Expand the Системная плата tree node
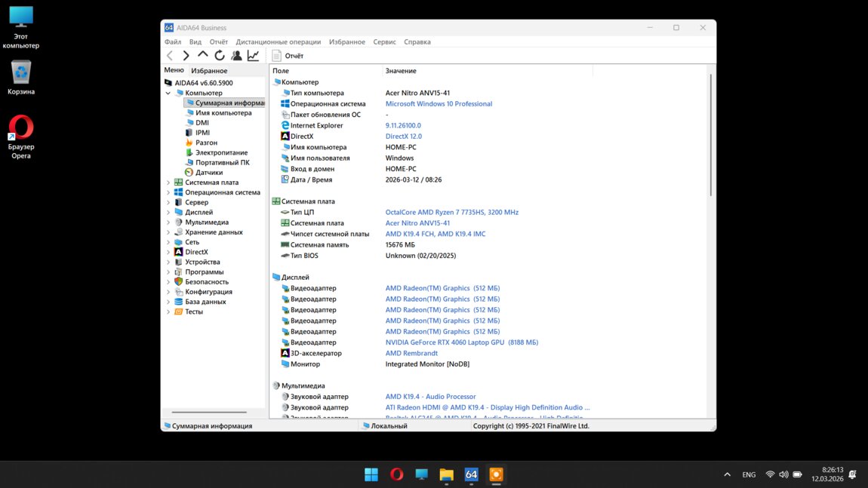This screenshot has width=868, height=488. (x=168, y=183)
